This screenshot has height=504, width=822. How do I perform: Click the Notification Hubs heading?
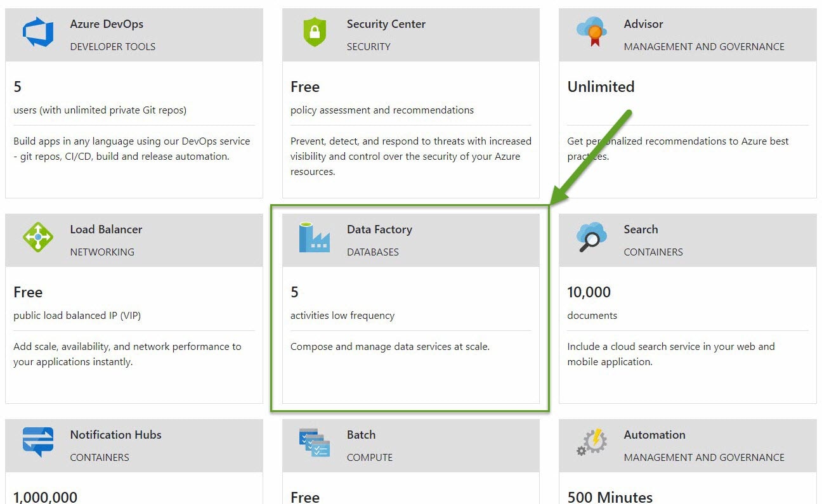click(115, 435)
